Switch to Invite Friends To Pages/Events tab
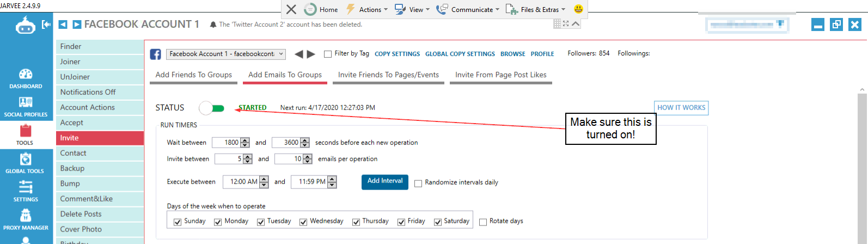Image resolution: width=868 pixels, height=244 pixels. point(388,76)
